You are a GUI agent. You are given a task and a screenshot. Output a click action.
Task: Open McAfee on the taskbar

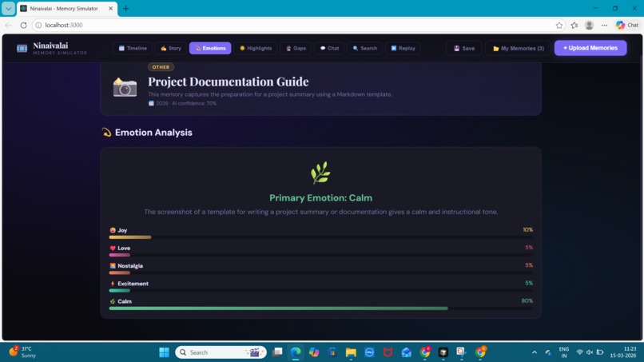click(388, 352)
